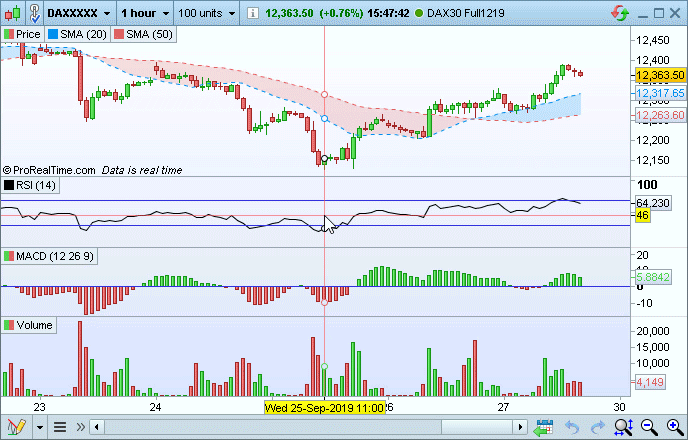Select the Price indicator label
688x440 pixels.
tap(26, 34)
